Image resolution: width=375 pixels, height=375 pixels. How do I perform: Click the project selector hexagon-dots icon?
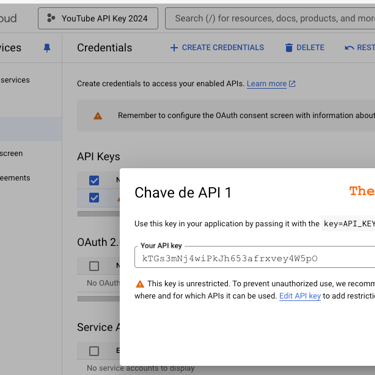(x=51, y=18)
